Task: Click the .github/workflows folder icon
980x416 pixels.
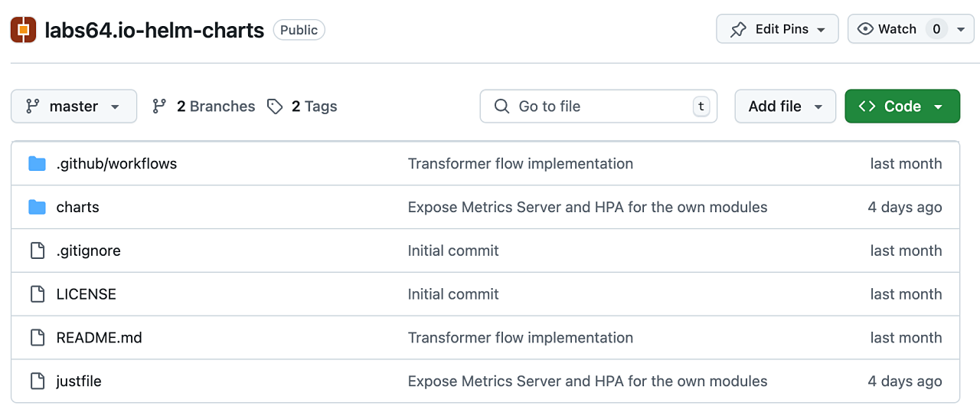Action: (x=37, y=163)
